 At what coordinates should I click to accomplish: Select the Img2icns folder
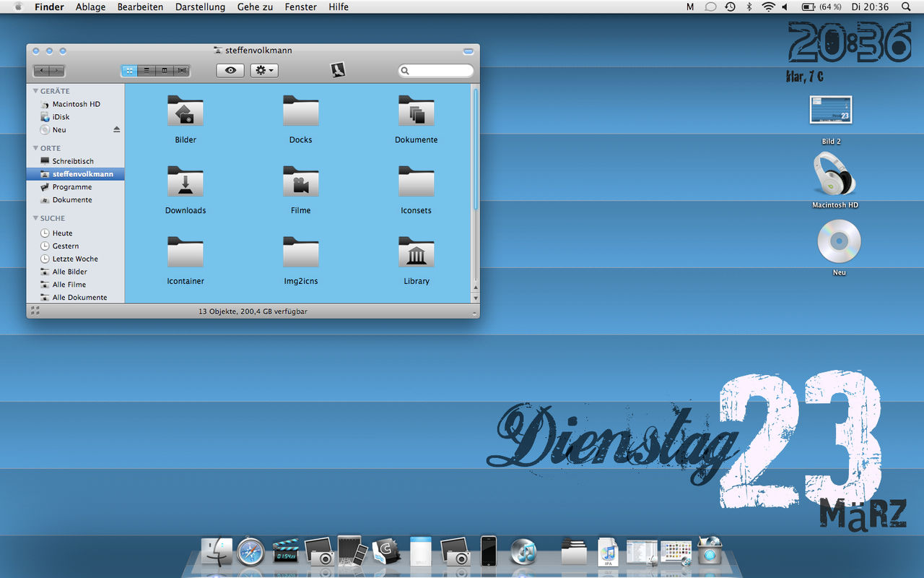pyautogui.click(x=301, y=253)
